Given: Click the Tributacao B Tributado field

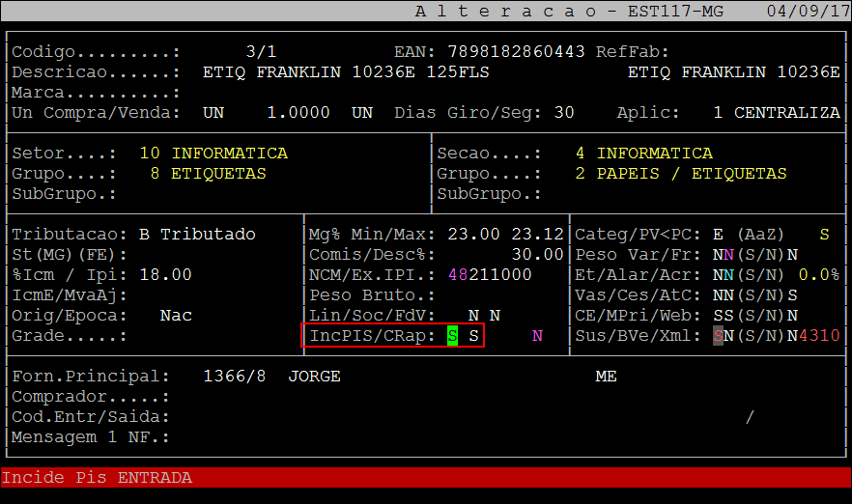Looking at the screenshot, I should coord(197,235).
